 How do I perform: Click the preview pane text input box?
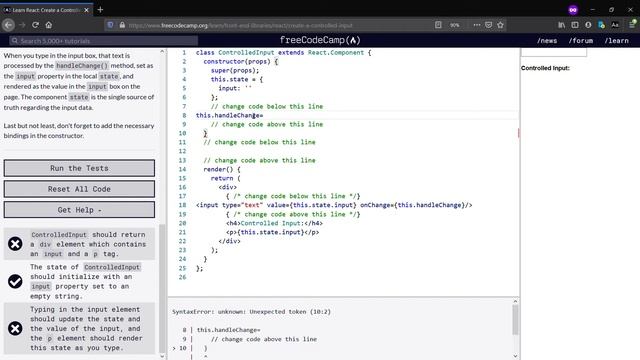click(x=554, y=52)
